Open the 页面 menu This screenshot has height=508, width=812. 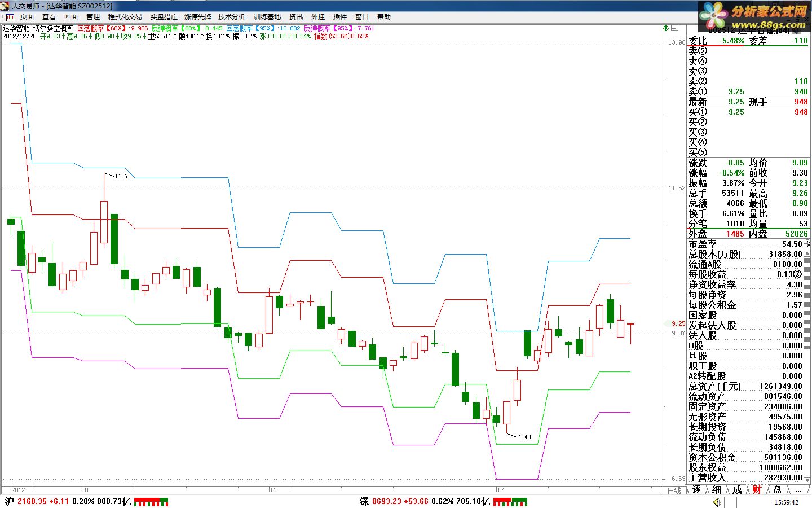[x=27, y=17]
